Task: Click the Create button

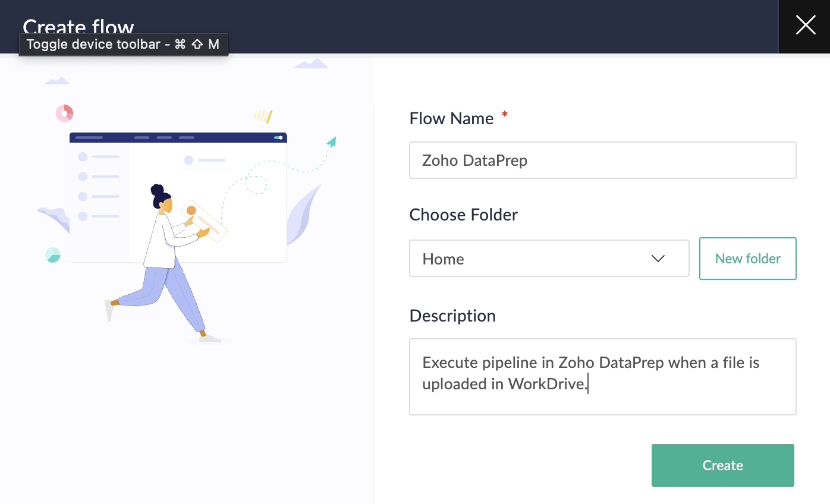Action: coord(723,465)
